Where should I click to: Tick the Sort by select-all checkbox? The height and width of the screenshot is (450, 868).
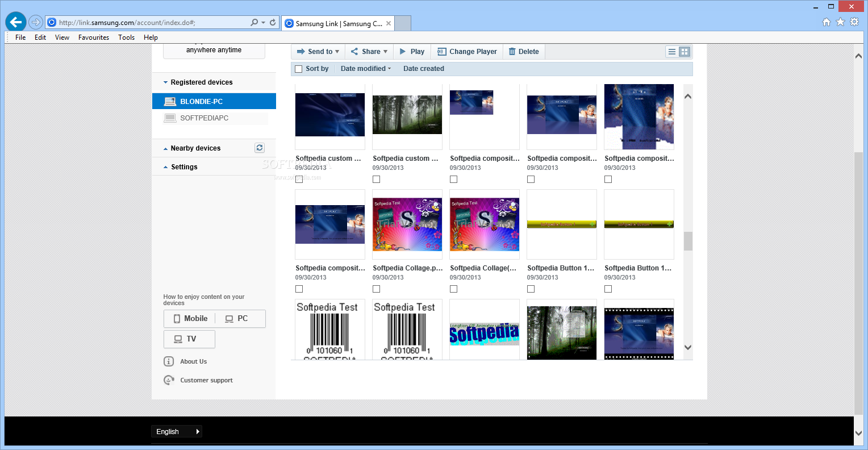click(x=299, y=69)
